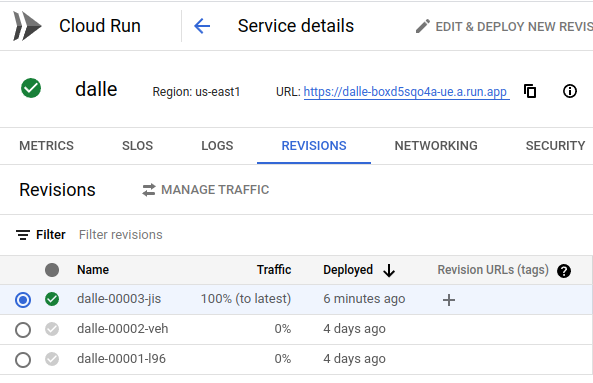Click grey status check of dalle-00001-l96
This screenshot has width=593, height=383.
52,359
